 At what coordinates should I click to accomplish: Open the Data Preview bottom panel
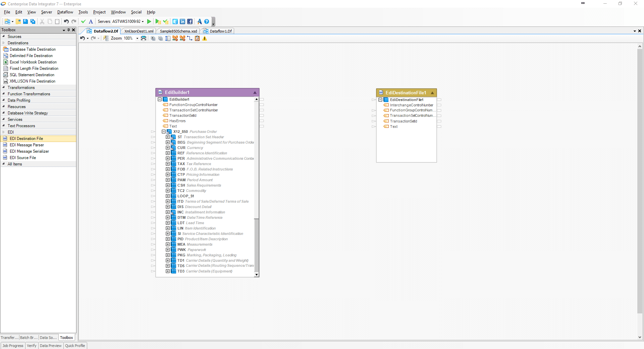pyautogui.click(x=51, y=346)
